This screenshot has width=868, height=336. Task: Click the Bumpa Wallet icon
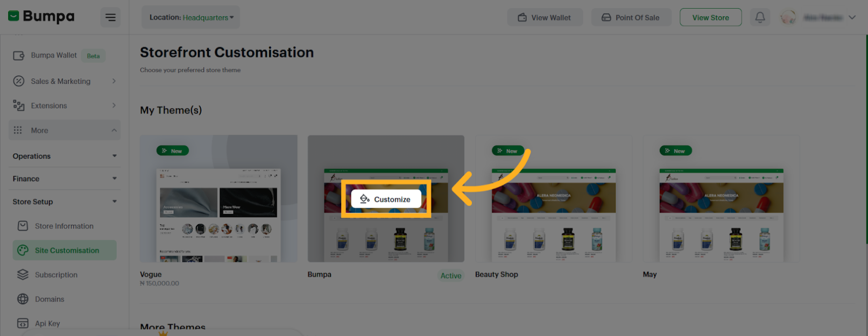[19, 55]
